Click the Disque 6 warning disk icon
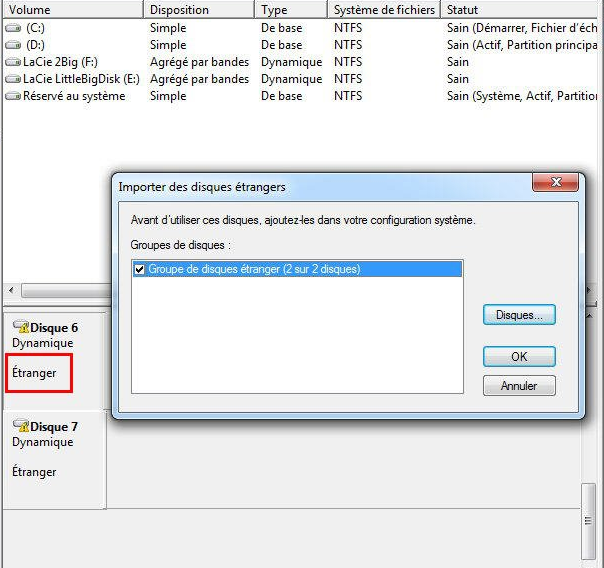The image size is (604, 568). [x=20, y=327]
